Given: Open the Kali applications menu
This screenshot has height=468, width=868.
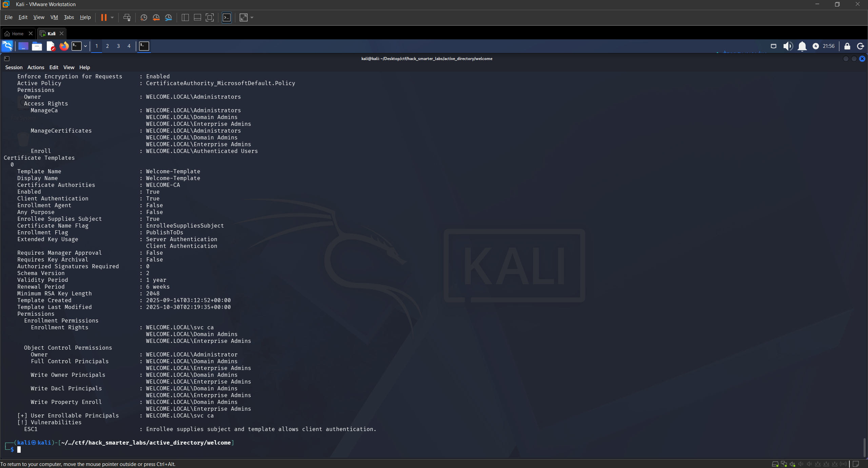Looking at the screenshot, I should (x=7, y=46).
